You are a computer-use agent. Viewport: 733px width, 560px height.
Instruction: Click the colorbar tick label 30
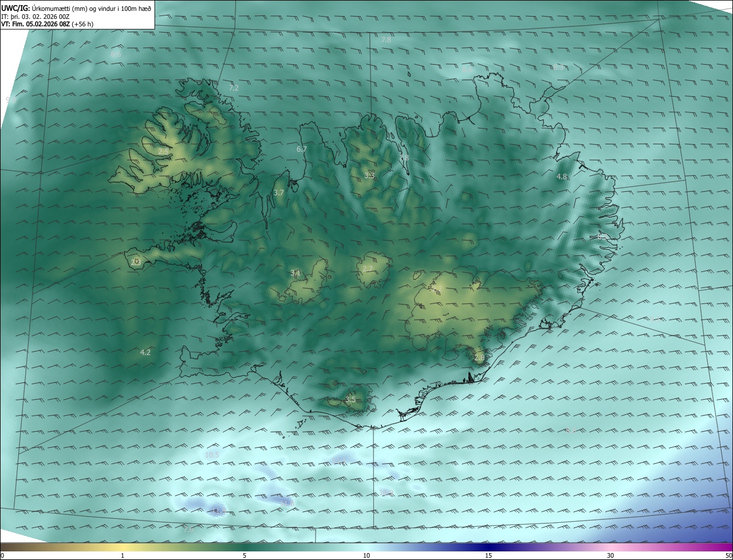(610, 555)
